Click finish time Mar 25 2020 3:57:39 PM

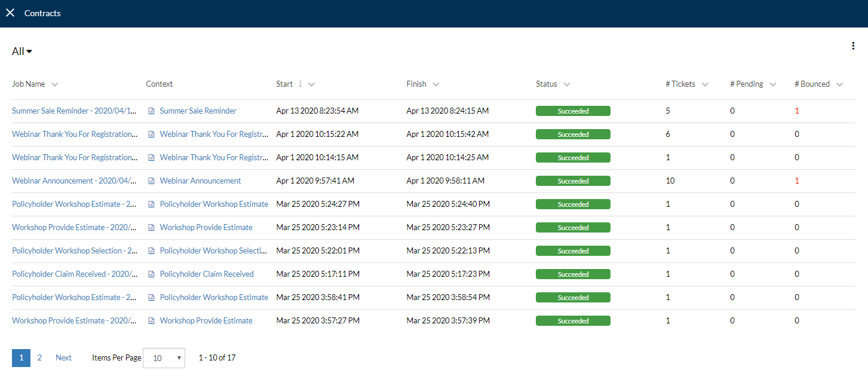[x=448, y=321]
